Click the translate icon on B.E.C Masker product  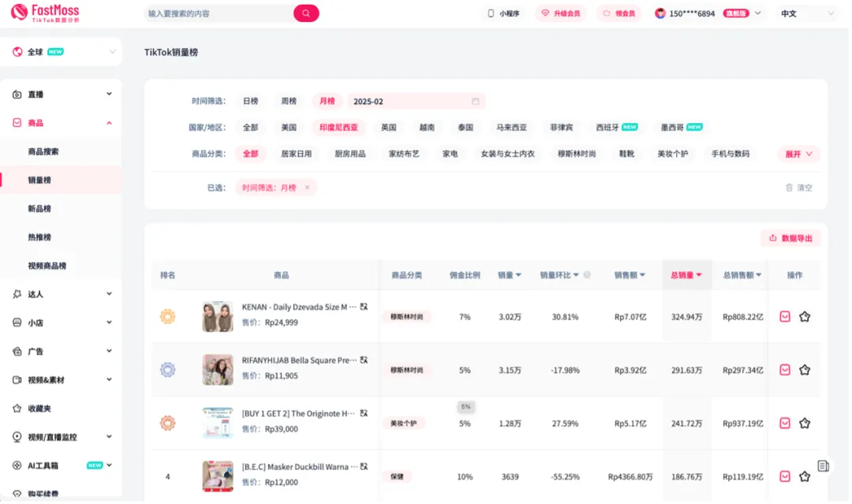point(364,467)
